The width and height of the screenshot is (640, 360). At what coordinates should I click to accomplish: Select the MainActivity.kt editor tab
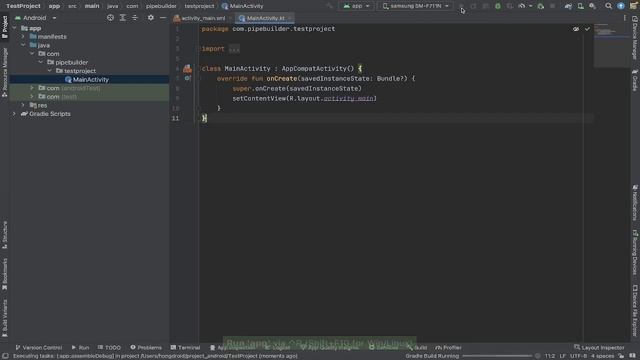264,18
